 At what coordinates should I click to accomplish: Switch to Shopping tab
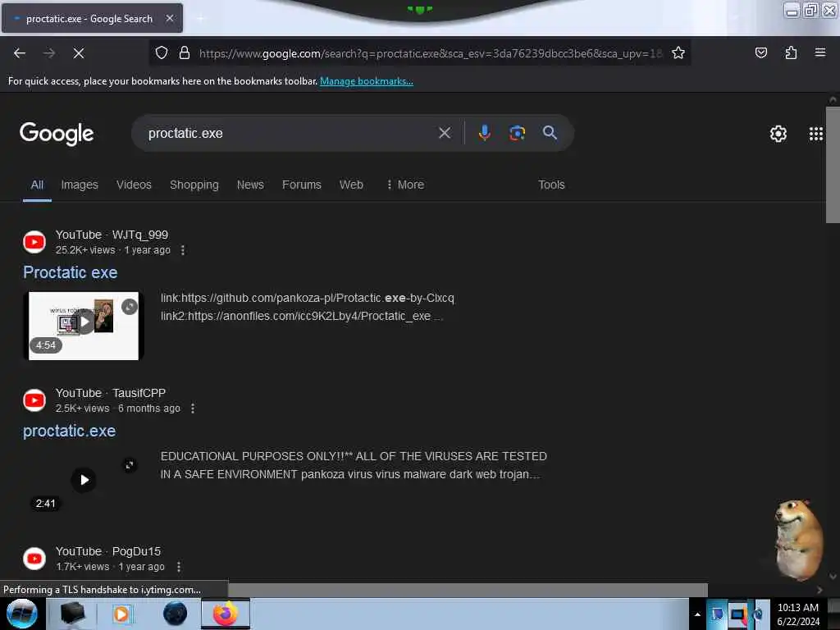[194, 185]
